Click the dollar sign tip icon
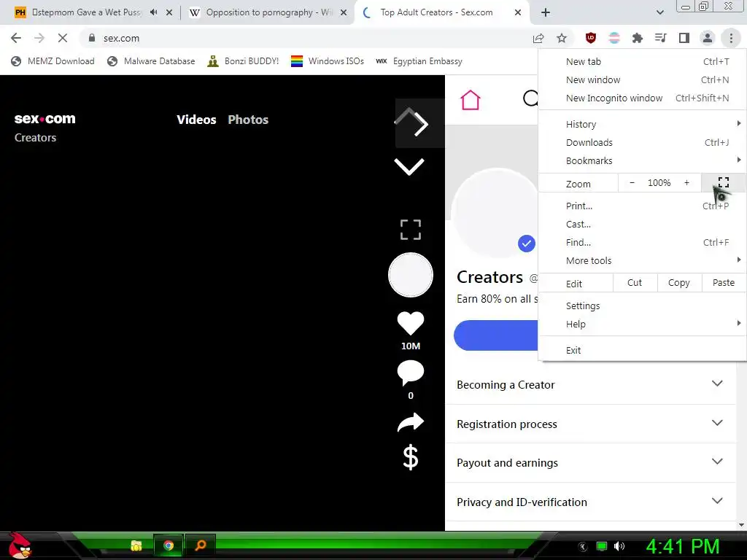 point(411,457)
